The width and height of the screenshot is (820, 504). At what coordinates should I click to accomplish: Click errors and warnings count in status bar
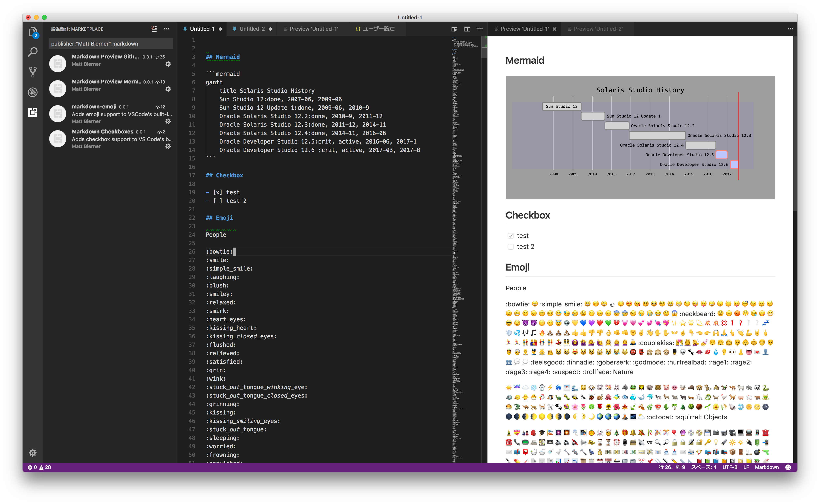(x=39, y=467)
